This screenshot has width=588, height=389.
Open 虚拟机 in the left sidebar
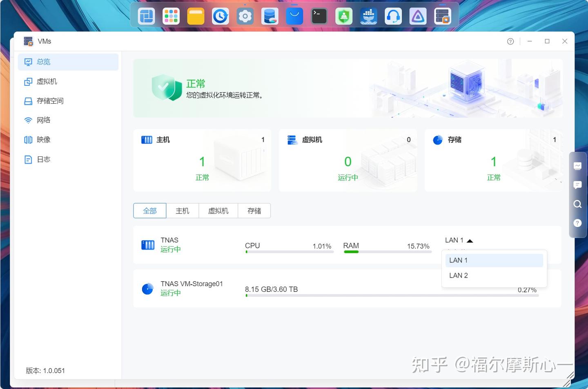point(68,81)
